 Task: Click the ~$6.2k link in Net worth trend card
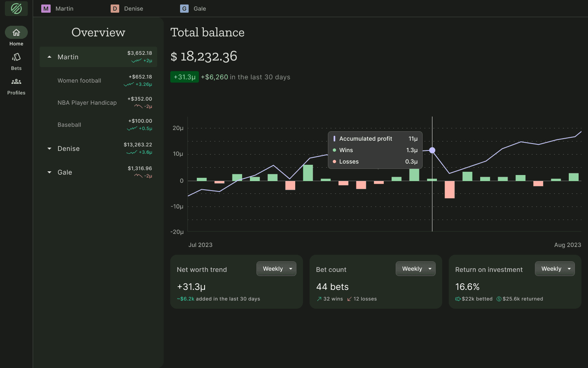pos(186,299)
